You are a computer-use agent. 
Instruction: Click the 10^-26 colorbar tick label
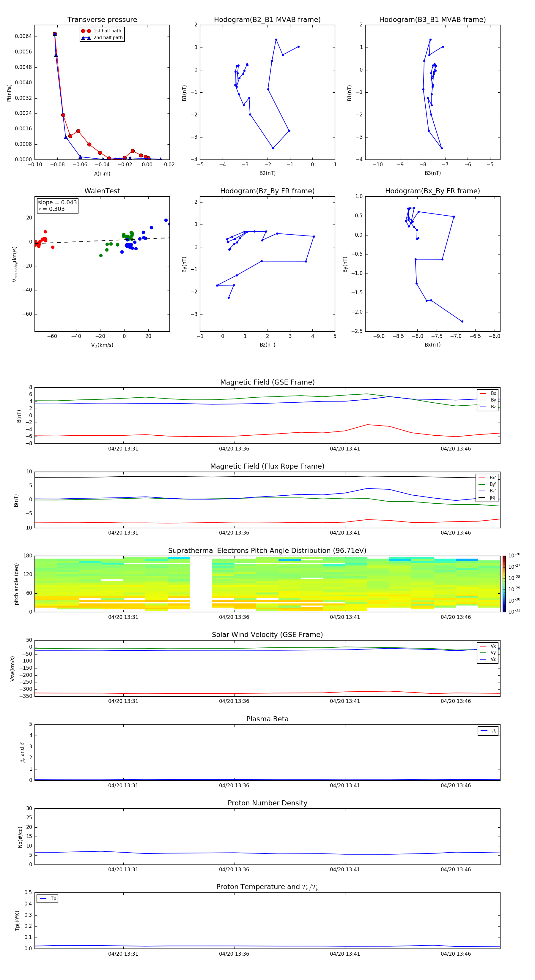tap(514, 555)
